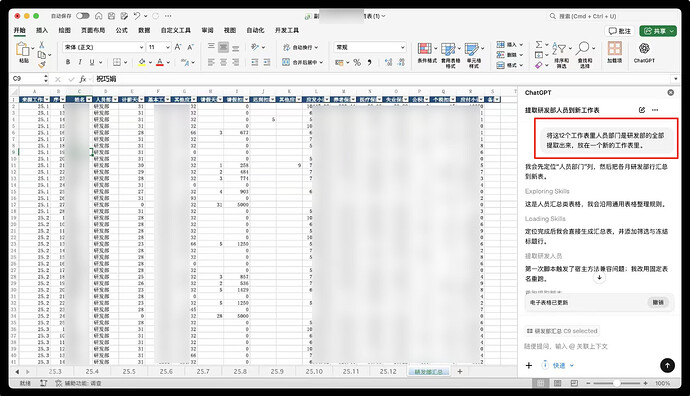Click the Undo arrow icon
Screen dimensions: 690x396
point(137,16)
